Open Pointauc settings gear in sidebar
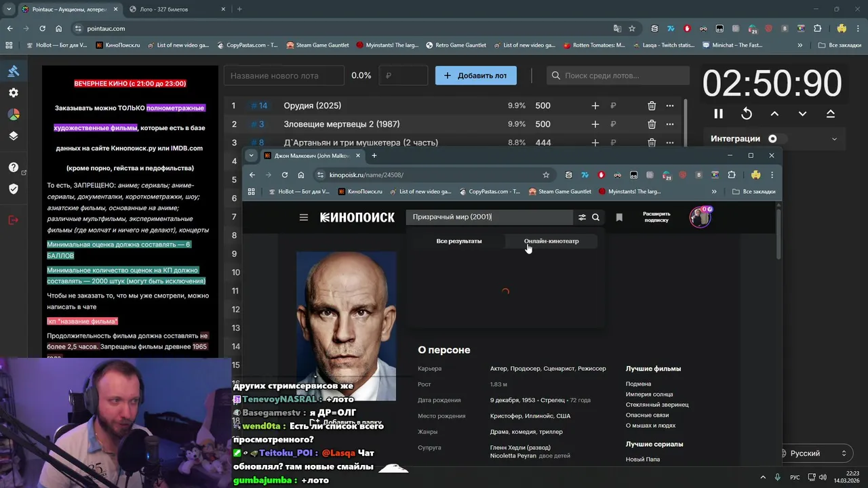Screen dimensions: 868x488 click(14, 93)
